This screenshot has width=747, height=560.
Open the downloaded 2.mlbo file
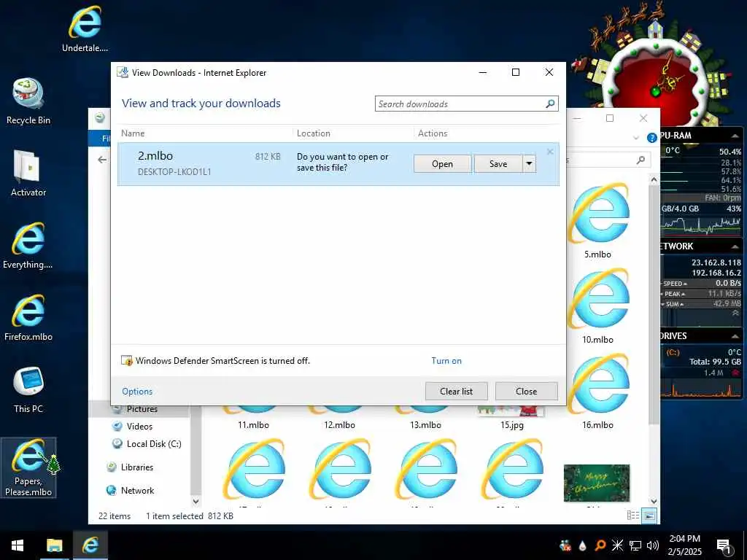pyautogui.click(x=443, y=164)
